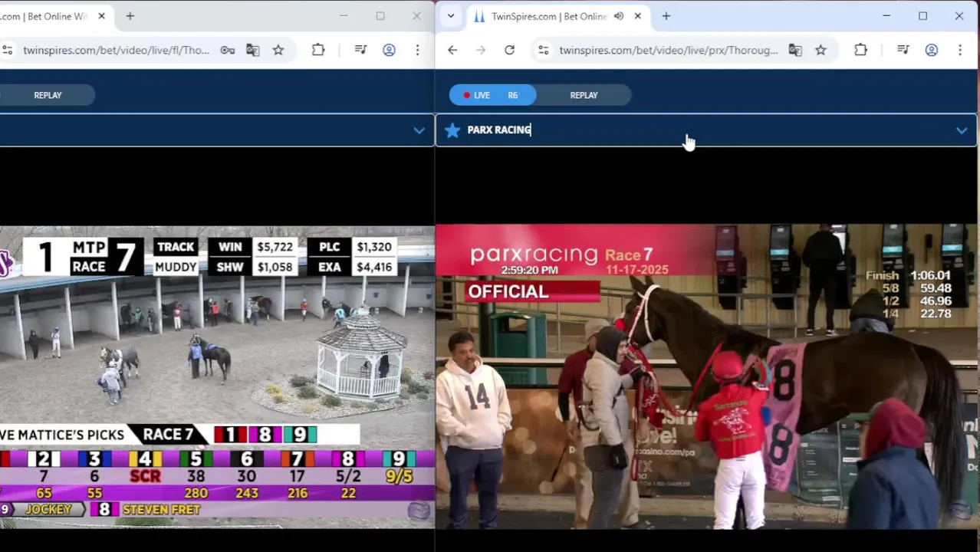Close the right window's TwinSpires tab
Image resolution: width=980 pixels, height=552 pixels.
(x=637, y=16)
